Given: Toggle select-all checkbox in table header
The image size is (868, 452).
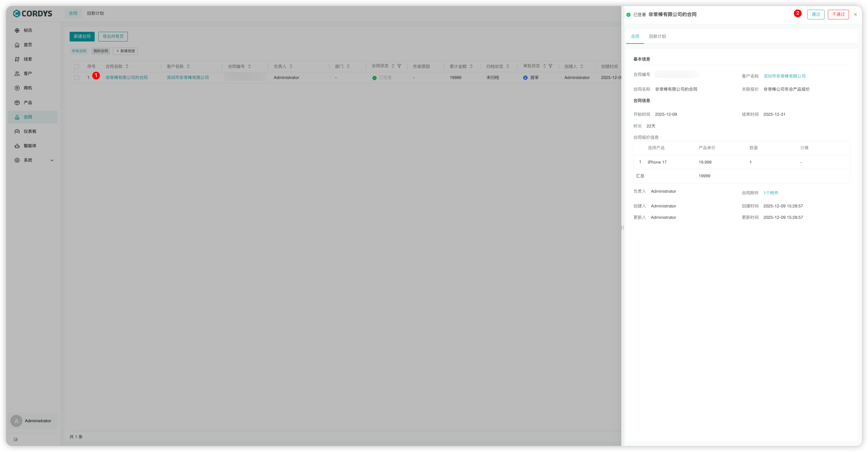Looking at the screenshot, I should [x=77, y=66].
